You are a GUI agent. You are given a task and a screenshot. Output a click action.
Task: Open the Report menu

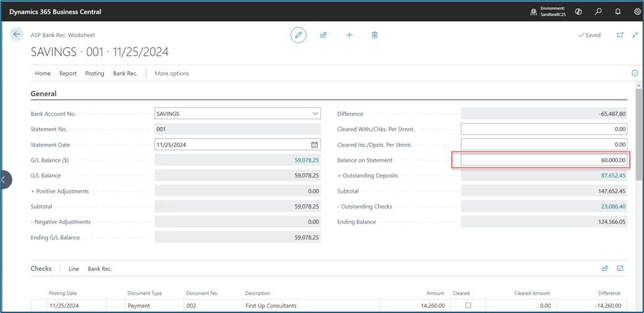click(x=68, y=73)
